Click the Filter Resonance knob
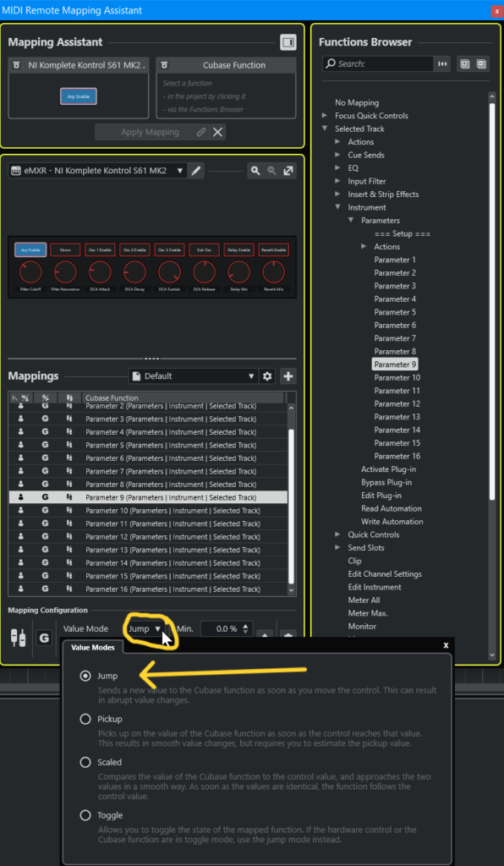 65,272
